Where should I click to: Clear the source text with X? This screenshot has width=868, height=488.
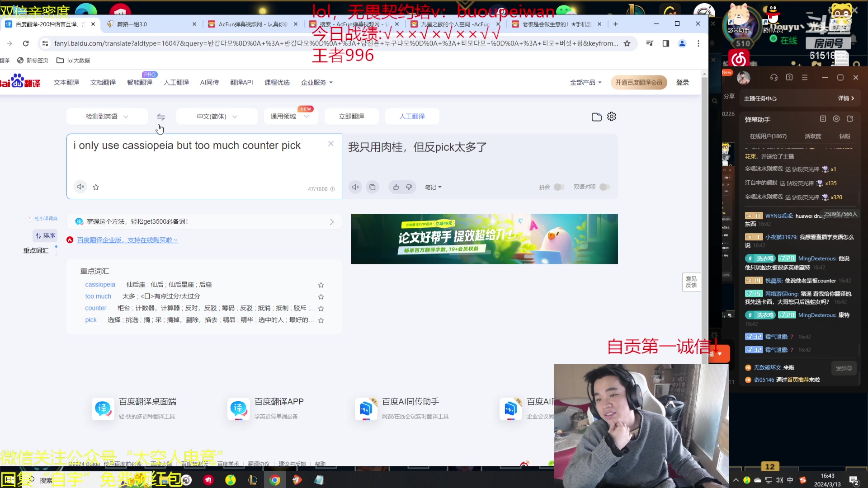click(x=331, y=144)
